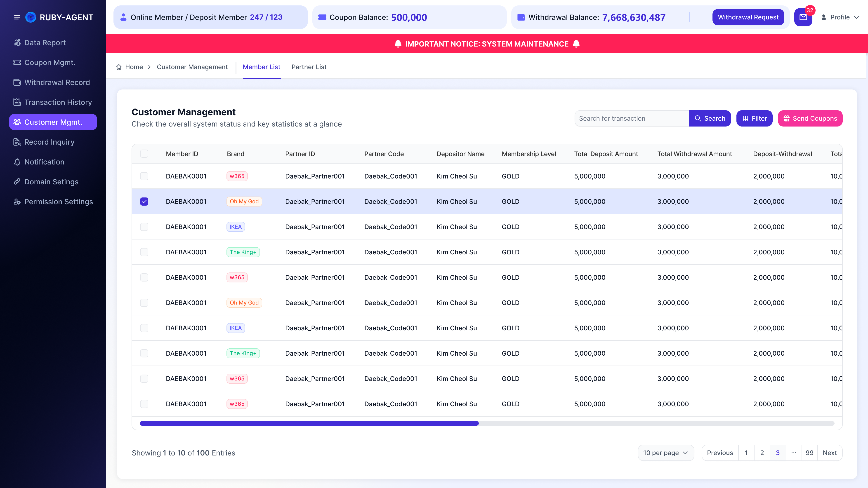Open Transaction History from the sidebar
The height and width of the screenshot is (488, 868).
[53, 102]
